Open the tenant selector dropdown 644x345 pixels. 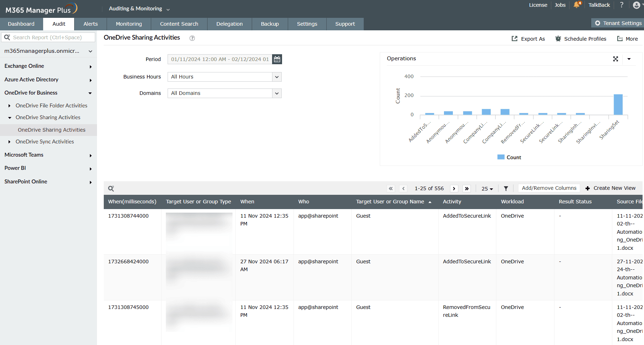[x=48, y=51]
